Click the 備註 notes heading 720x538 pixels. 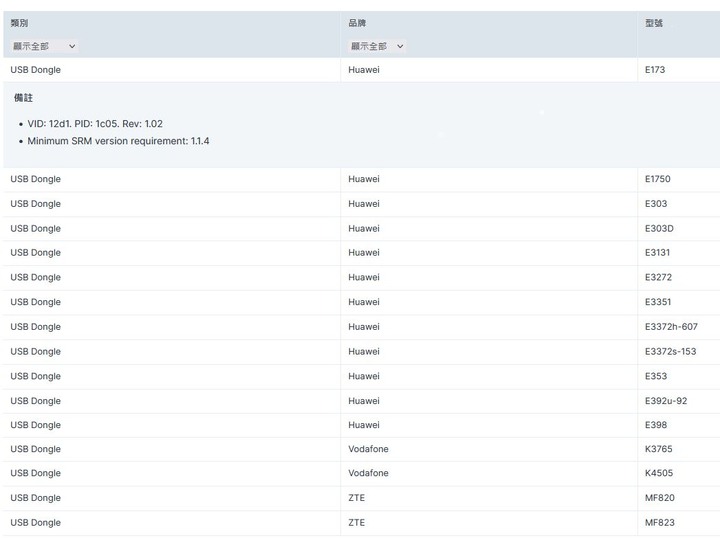tap(23, 98)
